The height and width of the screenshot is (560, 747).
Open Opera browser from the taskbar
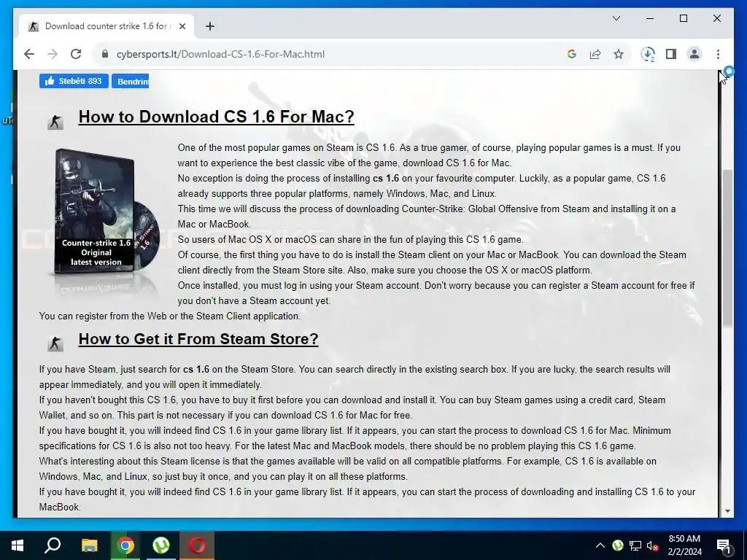[197, 545]
